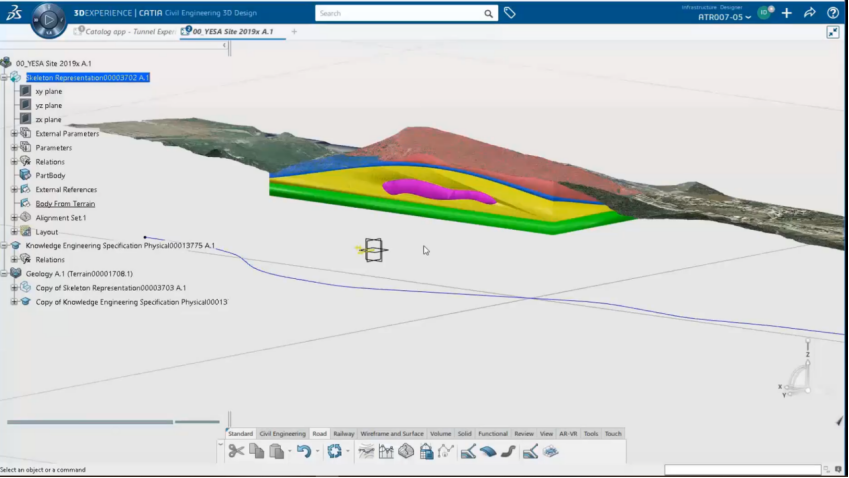
Task: Switch to the Railway toolbar tab
Action: [344, 434]
